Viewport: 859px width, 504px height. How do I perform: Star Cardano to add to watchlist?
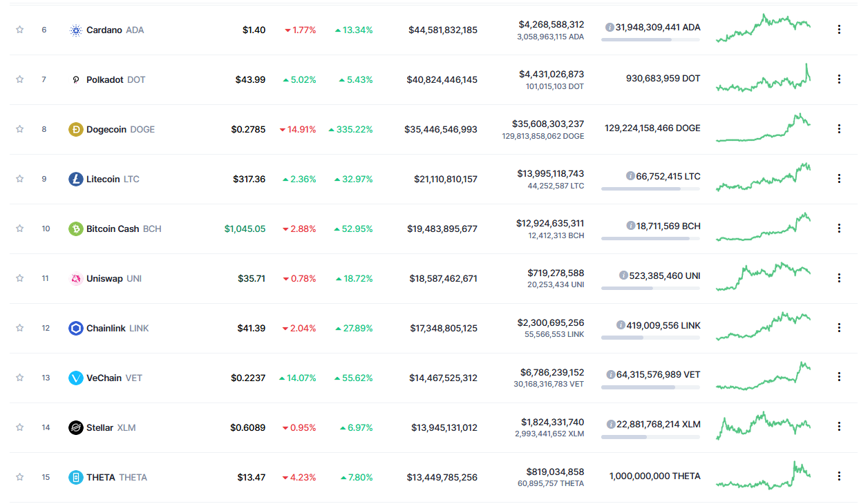[x=20, y=30]
